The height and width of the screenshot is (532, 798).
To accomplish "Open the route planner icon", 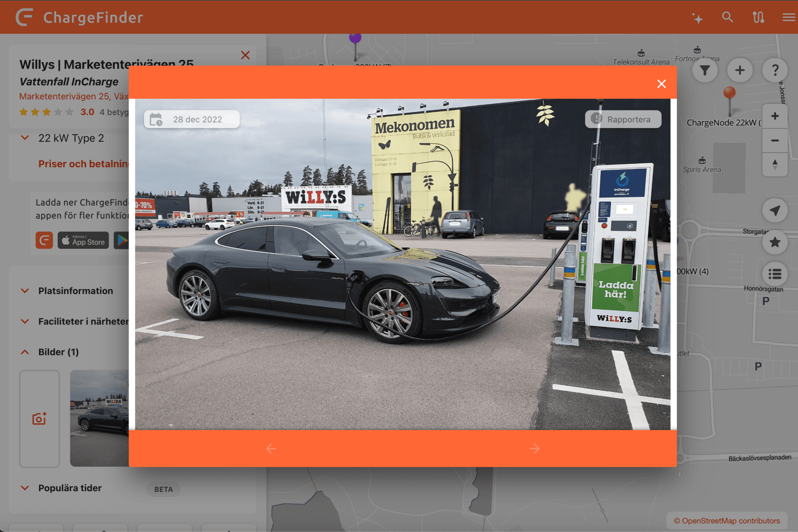I will coord(758,17).
